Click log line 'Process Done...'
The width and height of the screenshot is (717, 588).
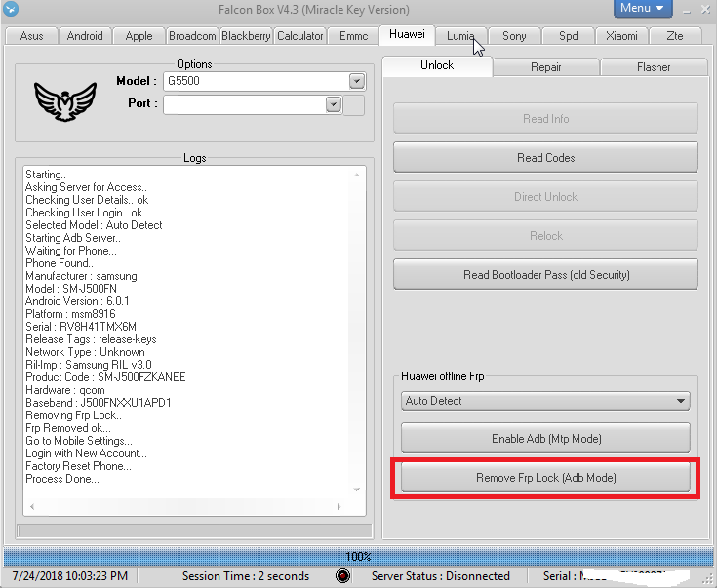(62, 479)
